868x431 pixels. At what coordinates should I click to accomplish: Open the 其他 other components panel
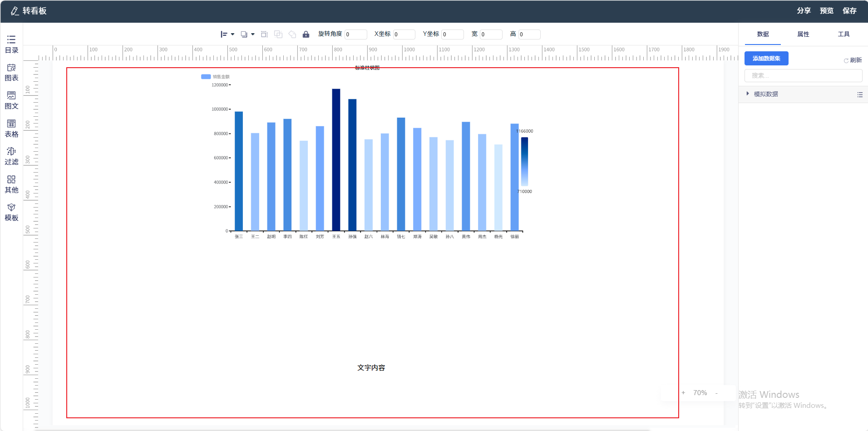11,184
